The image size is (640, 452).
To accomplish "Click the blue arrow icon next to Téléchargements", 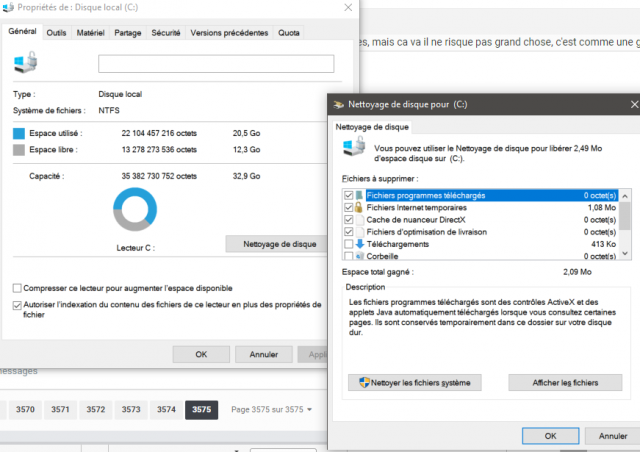I will click(x=360, y=244).
